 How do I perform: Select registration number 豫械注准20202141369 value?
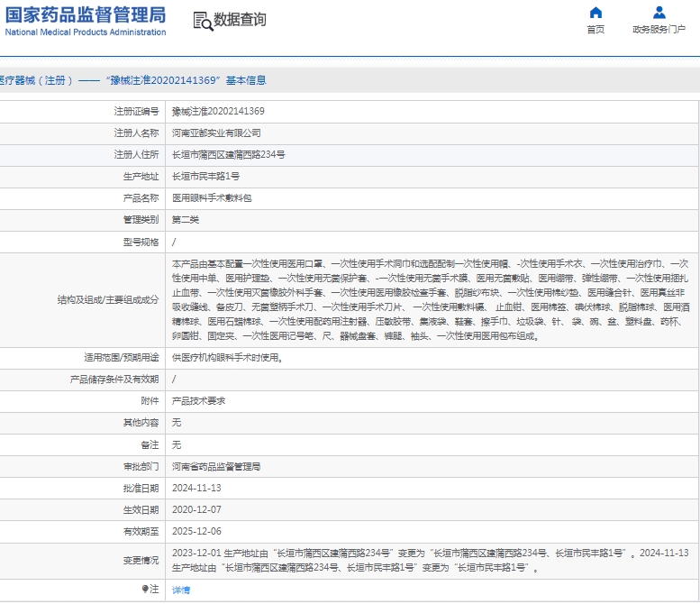tap(218, 111)
